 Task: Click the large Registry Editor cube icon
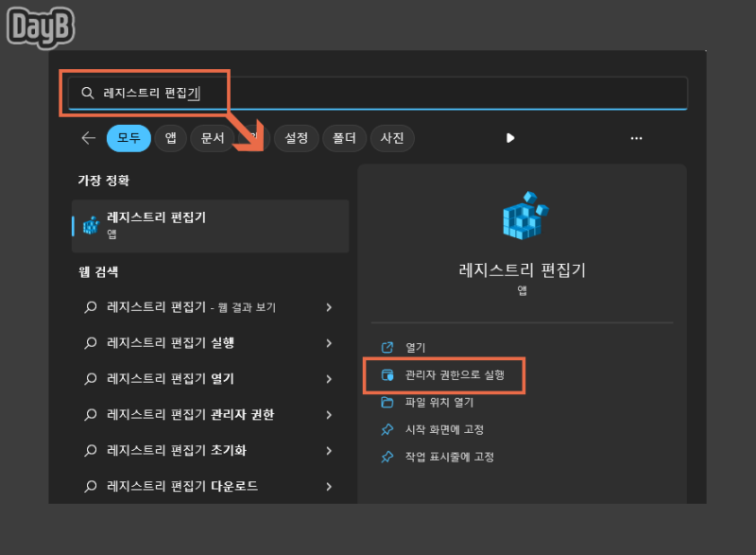[x=525, y=215]
